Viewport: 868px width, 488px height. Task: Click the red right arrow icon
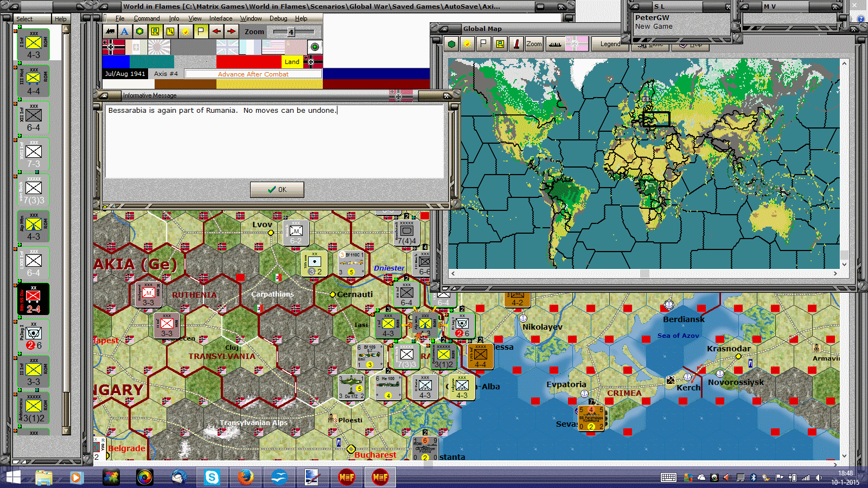(231, 31)
